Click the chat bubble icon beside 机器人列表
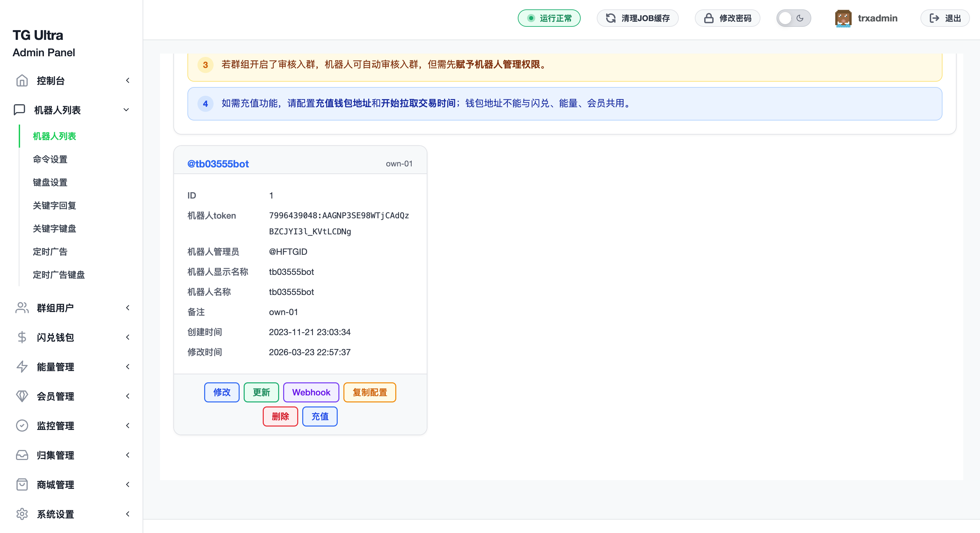980x533 pixels. pos(19,109)
